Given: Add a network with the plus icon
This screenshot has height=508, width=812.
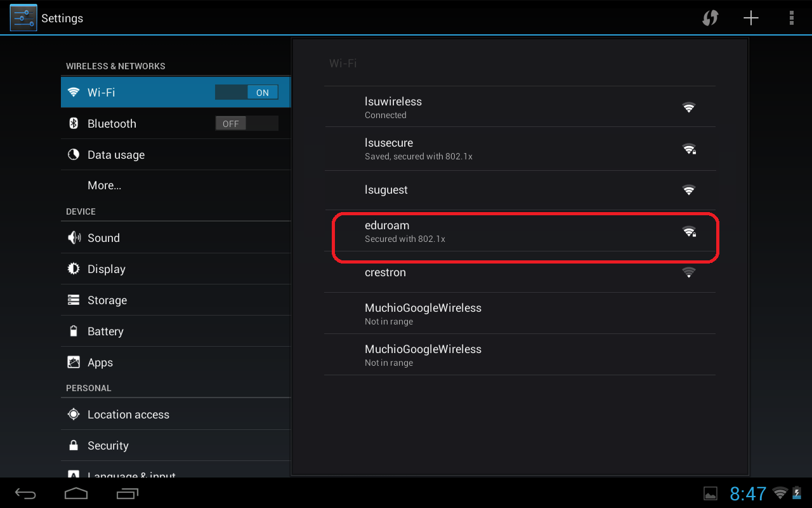Looking at the screenshot, I should [x=751, y=18].
